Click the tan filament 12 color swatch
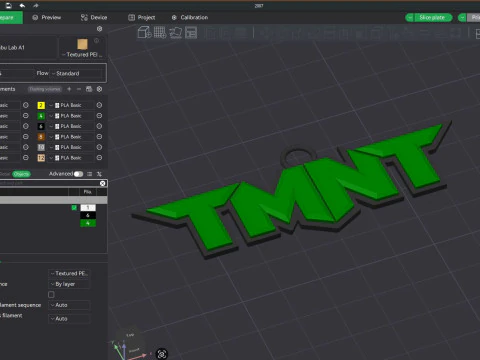The image size is (480, 360). tap(41, 158)
